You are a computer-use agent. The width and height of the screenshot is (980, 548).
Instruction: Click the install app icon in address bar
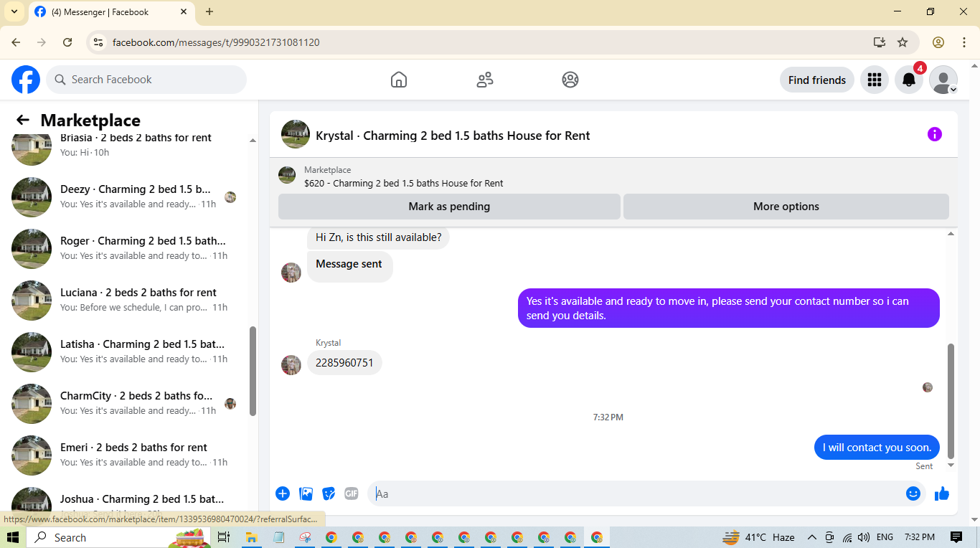click(x=880, y=42)
